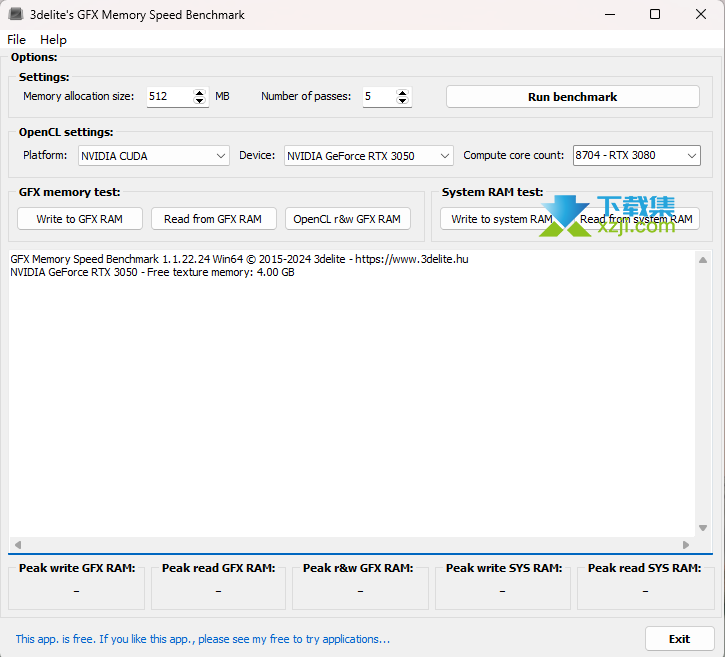
Task: Click Write to system RAM button
Action: [502, 219]
